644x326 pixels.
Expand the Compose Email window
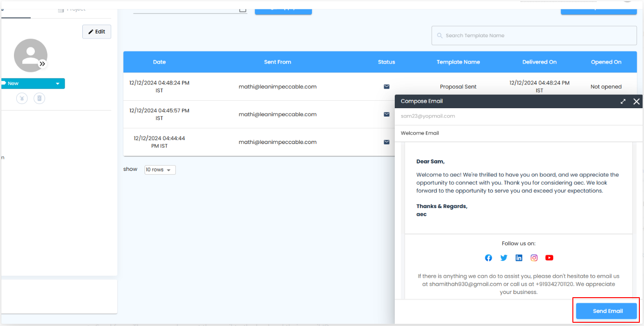pyautogui.click(x=623, y=101)
